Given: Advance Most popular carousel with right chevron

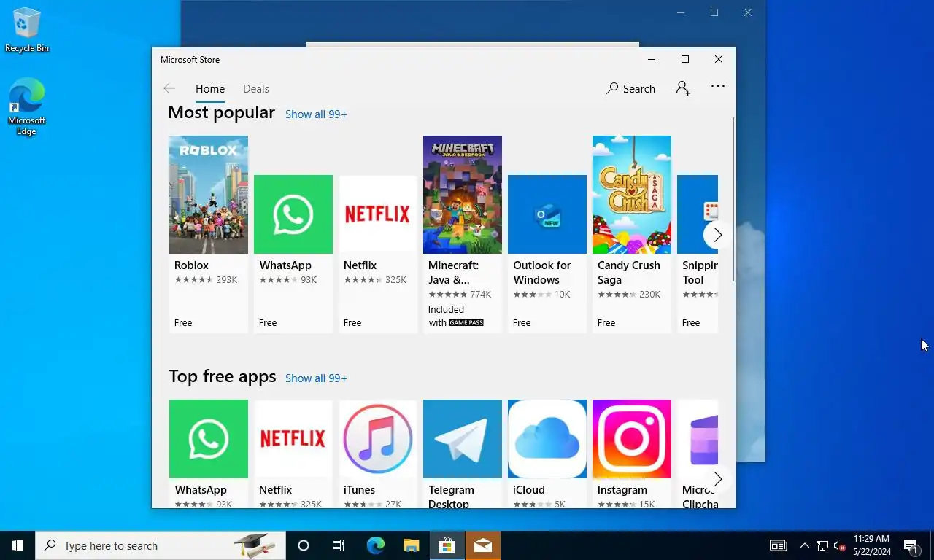Looking at the screenshot, I should coord(717,235).
